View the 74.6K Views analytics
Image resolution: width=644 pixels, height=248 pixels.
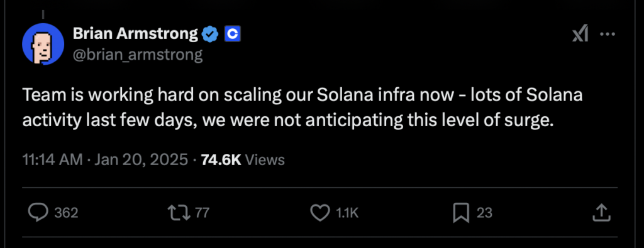pyautogui.click(x=243, y=160)
